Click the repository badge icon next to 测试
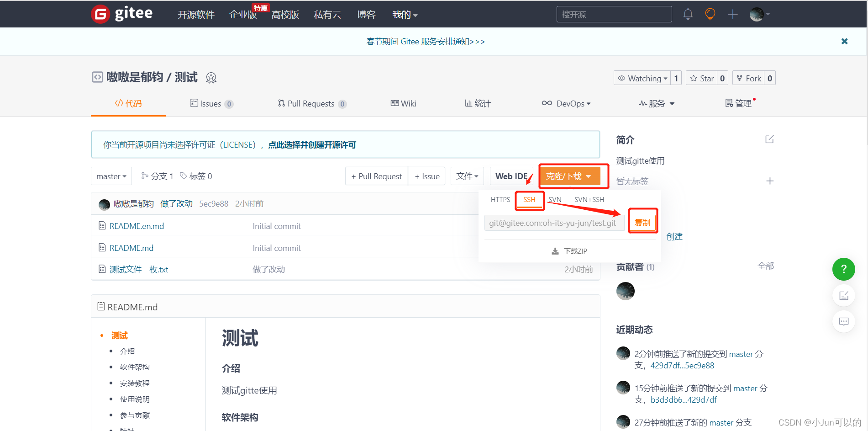The height and width of the screenshot is (431, 868). 211,78
